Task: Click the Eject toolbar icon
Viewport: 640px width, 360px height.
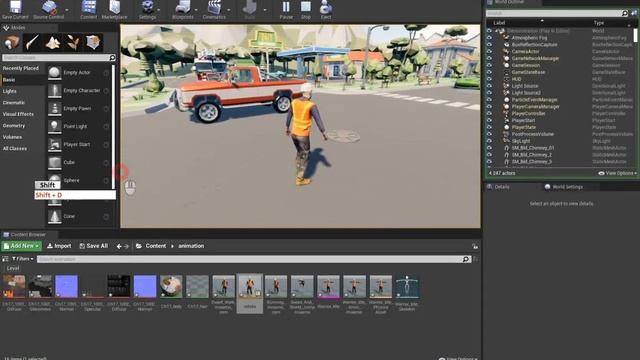Action: (326, 7)
